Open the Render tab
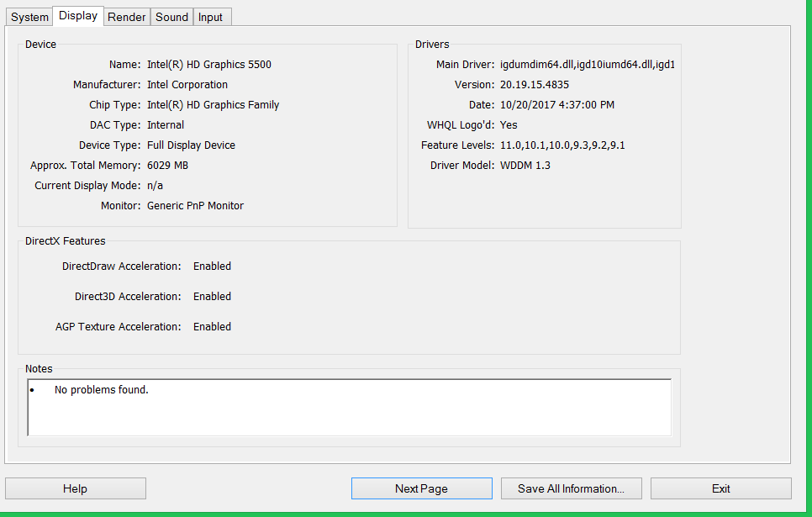This screenshot has width=812, height=517. [127, 17]
